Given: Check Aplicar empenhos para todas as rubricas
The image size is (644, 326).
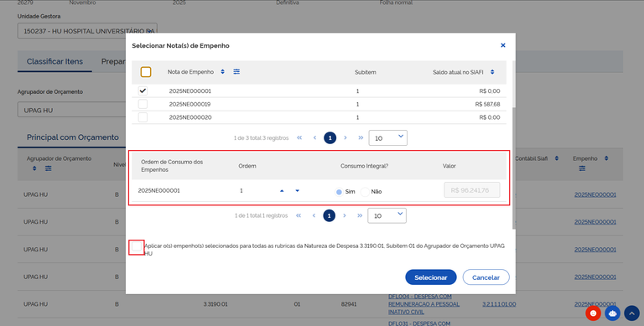Looking at the screenshot, I should pyautogui.click(x=137, y=246).
